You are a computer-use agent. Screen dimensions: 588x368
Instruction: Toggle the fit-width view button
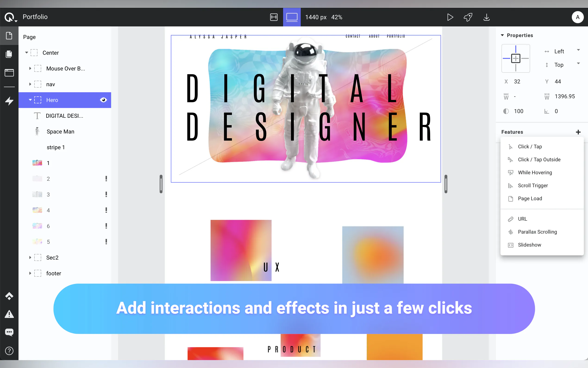point(274,17)
